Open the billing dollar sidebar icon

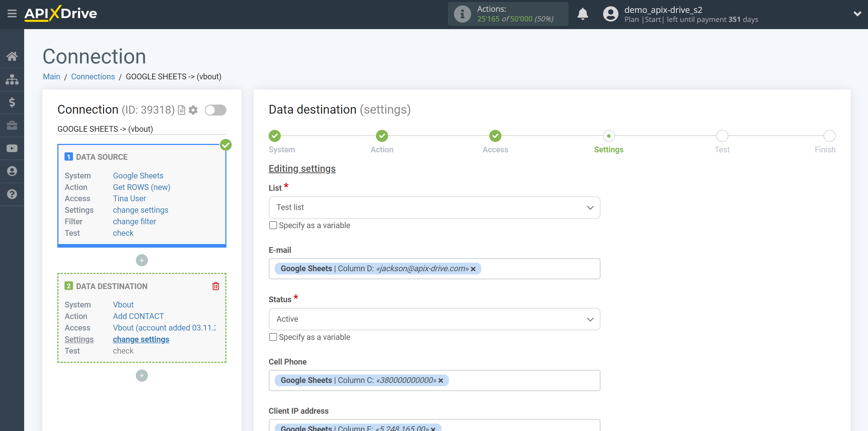[x=12, y=102]
